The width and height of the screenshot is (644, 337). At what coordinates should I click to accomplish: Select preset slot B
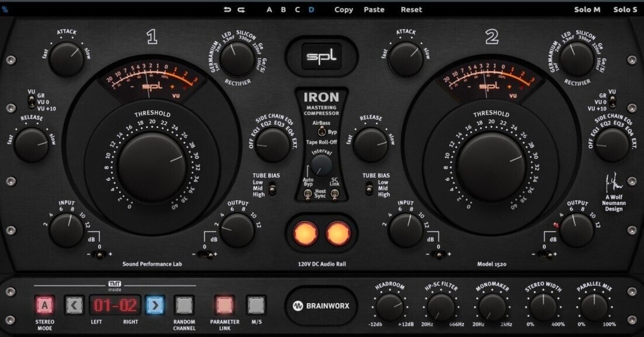pyautogui.click(x=283, y=10)
